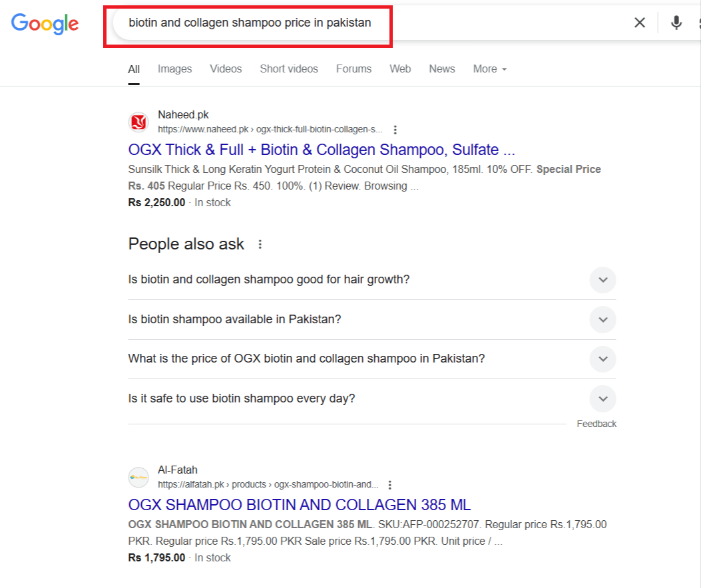Expand 'safe to use biotin shampoo every day' question

pyautogui.click(x=602, y=399)
